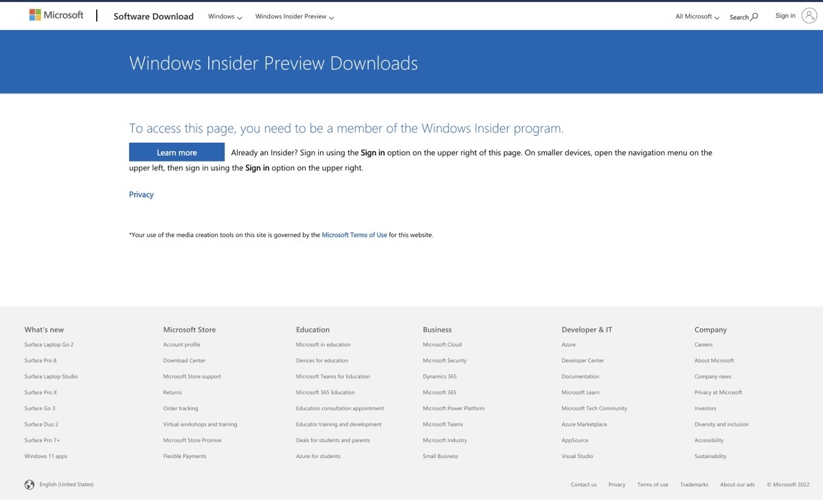
Task: Select English (United States) language link
Action: [66, 485]
